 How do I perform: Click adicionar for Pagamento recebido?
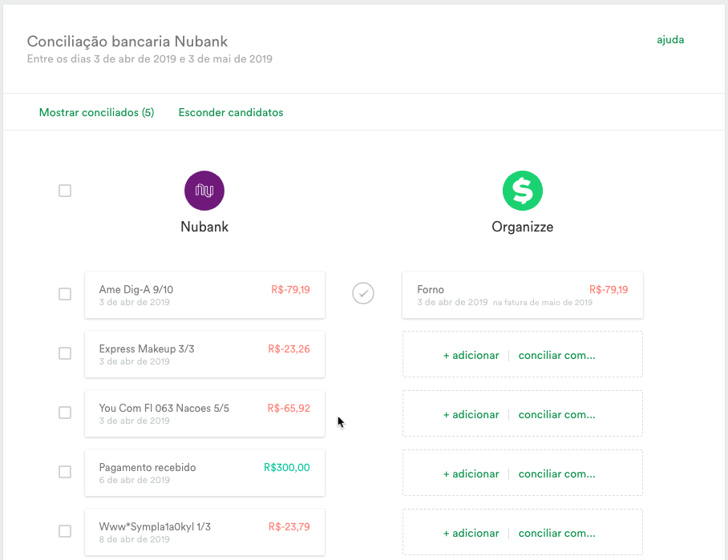click(x=471, y=474)
